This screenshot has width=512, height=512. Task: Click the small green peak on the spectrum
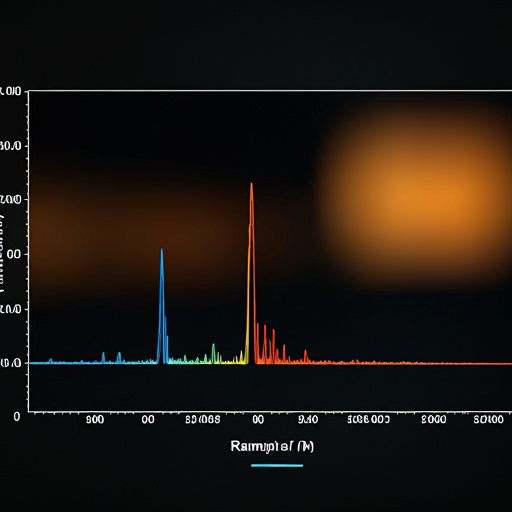213,353
